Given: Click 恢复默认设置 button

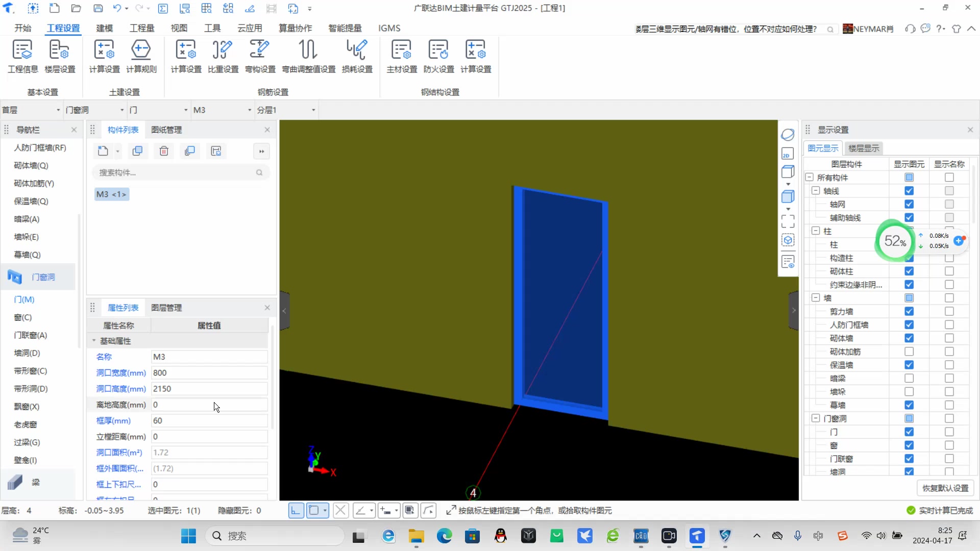Looking at the screenshot, I should [x=945, y=488].
